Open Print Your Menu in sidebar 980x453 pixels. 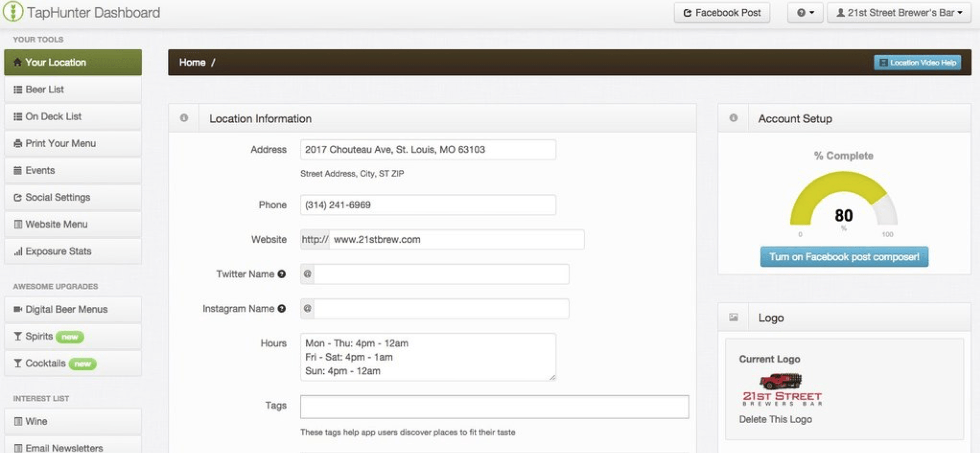pos(73,143)
